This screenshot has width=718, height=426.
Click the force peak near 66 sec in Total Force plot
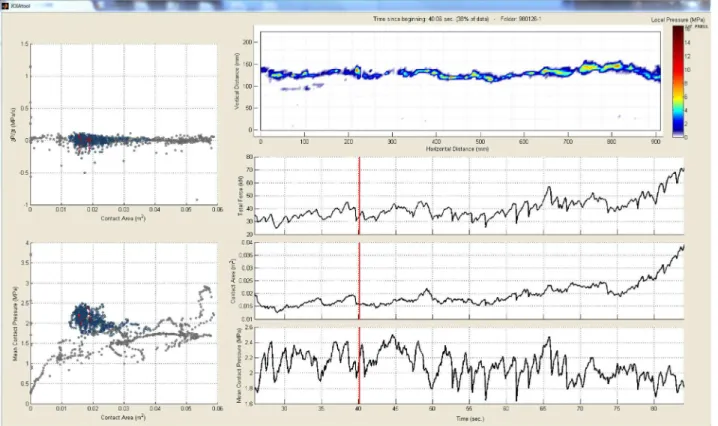(x=549, y=187)
